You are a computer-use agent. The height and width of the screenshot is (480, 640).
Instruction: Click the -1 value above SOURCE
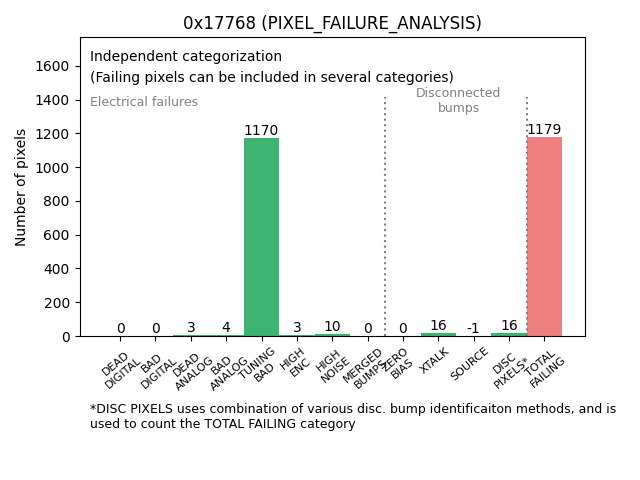coord(473,328)
